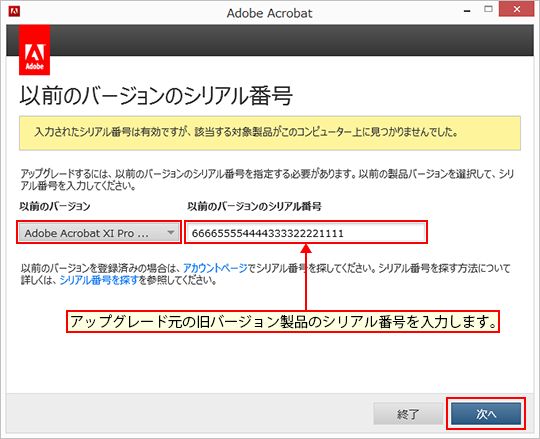The image size is (540, 439).
Task: Open the アカウントページ link
Action: (x=215, y=268)
